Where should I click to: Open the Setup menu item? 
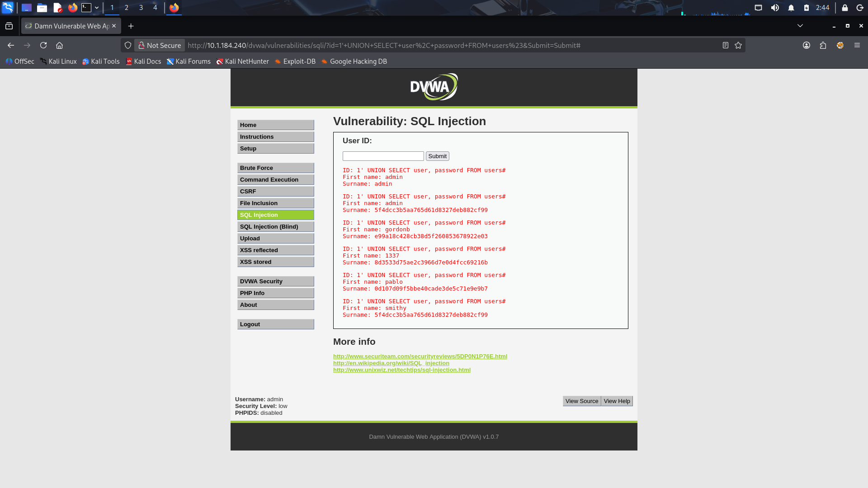pyautogui.click(x=276, y=149)
